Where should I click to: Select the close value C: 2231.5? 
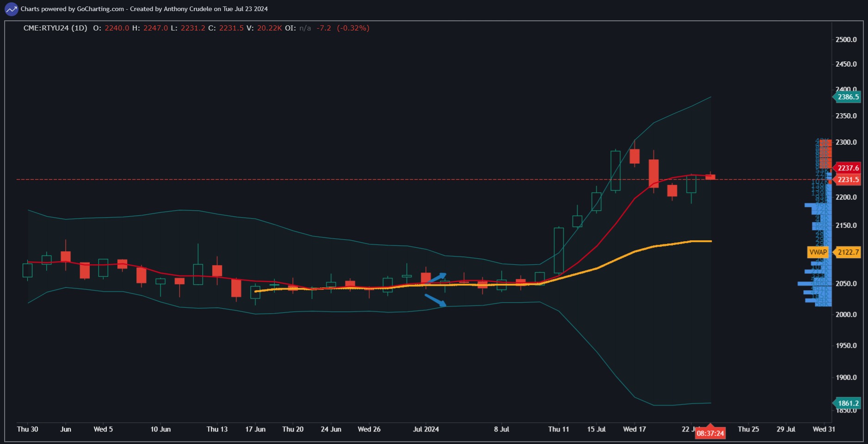pyautogui.click(x=226, y=28)
